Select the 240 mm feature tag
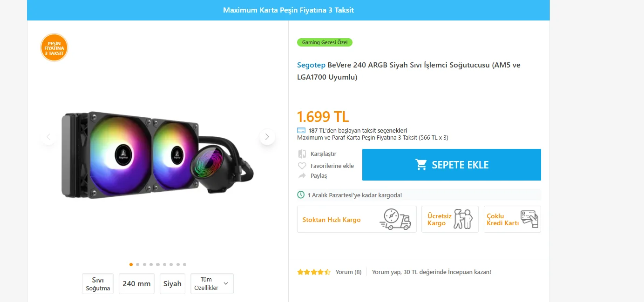The height and width of the screenshot is (302, 644). [136, 284]
